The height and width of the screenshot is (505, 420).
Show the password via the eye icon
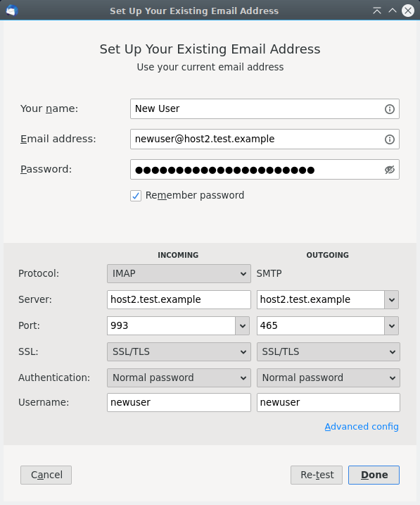(390, 170)
